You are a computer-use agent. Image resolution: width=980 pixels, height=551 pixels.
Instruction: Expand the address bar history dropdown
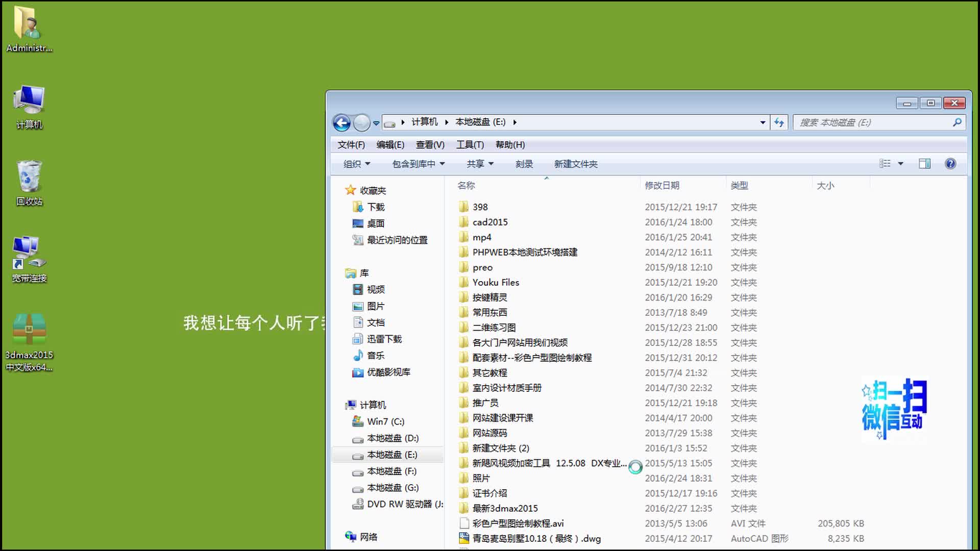click(763, 122)
